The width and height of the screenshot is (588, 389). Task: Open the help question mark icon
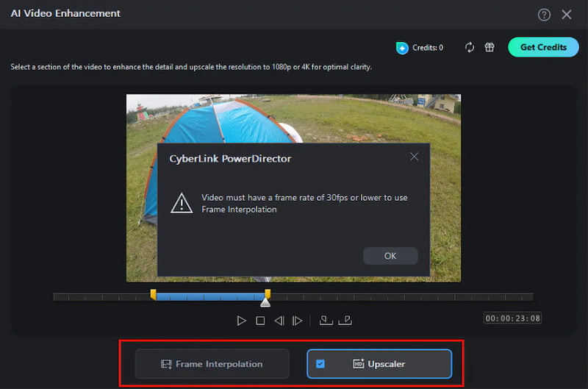click(x=544, y=15)
